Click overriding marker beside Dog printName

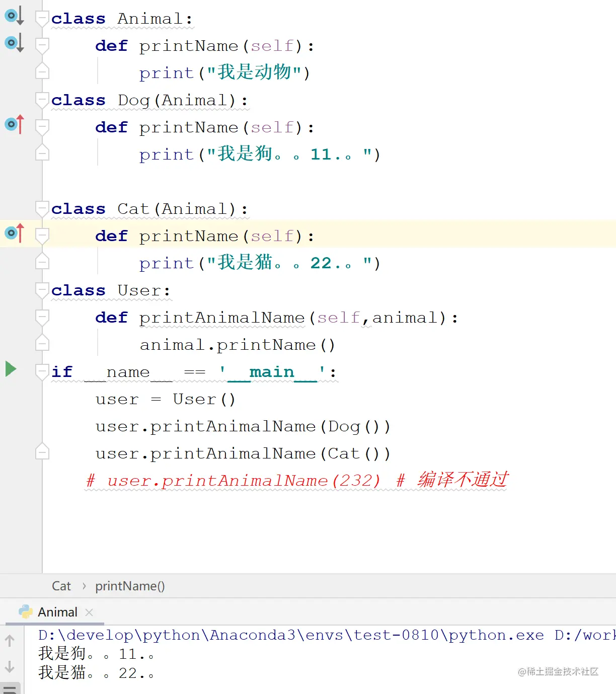click(x=14, y=124)
